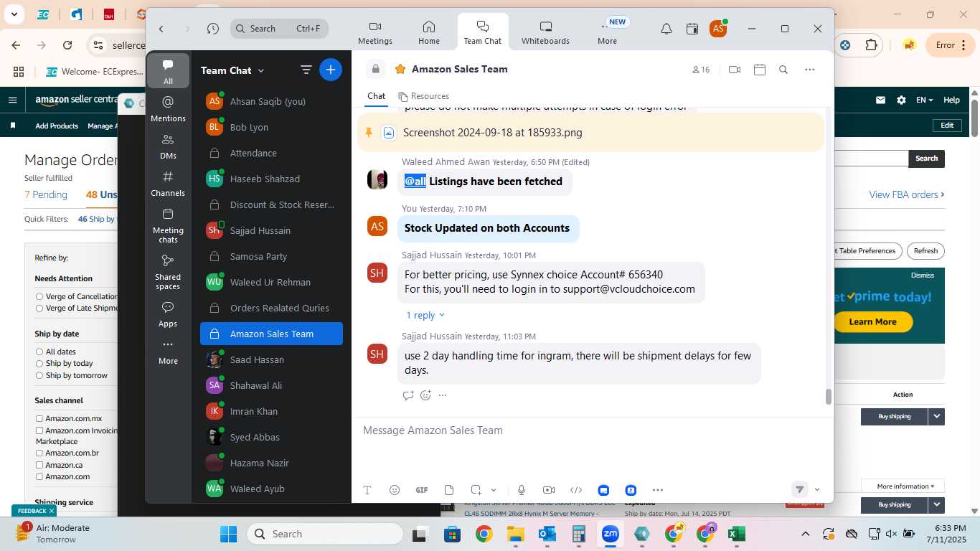Open Meeting chats in the Zoom sidebar
This screenshot has width=980, height=551.
(168, 225)
